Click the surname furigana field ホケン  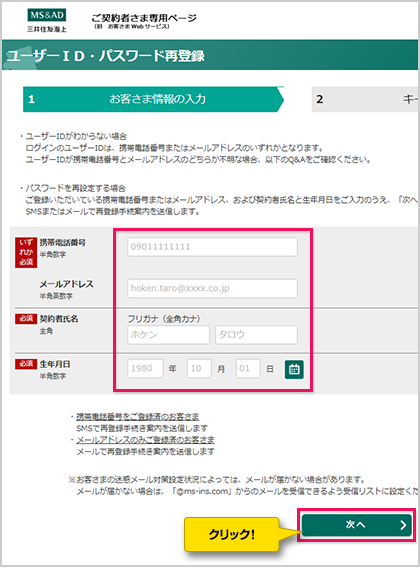(168, 335)
